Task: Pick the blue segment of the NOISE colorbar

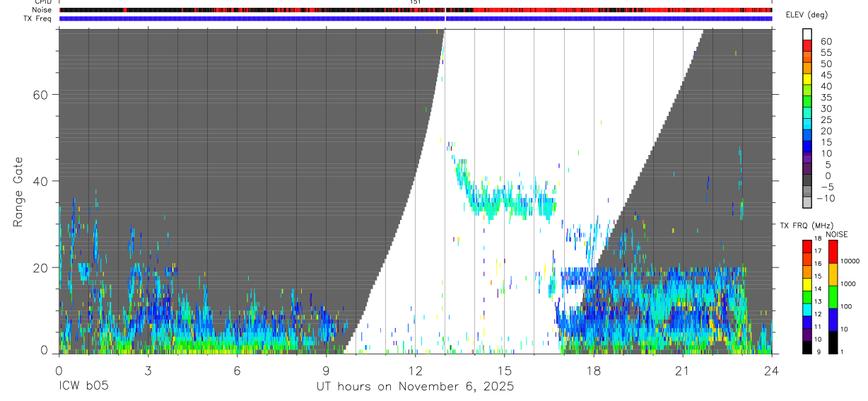Action: (833, 320)
